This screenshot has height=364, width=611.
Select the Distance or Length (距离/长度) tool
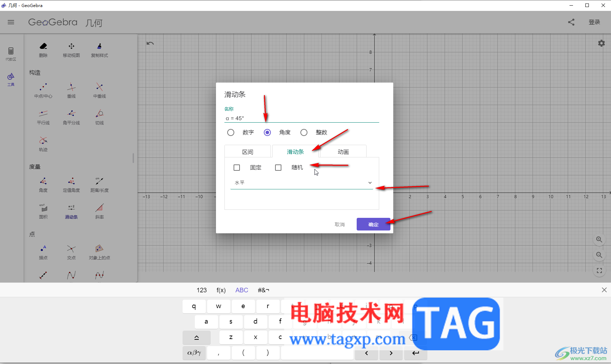coord(100,185)
